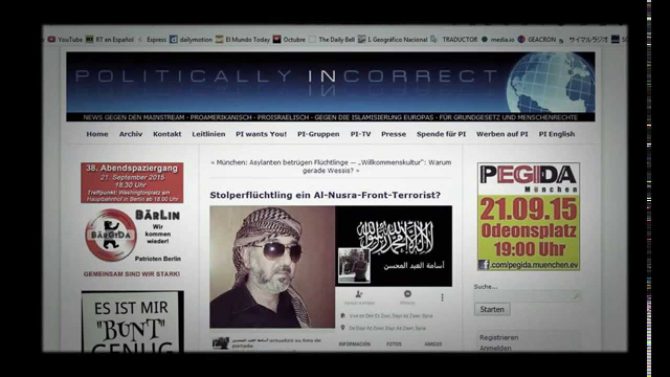This screenshot has height=377, width=670.
Task: Open the Registrieren link
Action: click(x=499, y=337)
